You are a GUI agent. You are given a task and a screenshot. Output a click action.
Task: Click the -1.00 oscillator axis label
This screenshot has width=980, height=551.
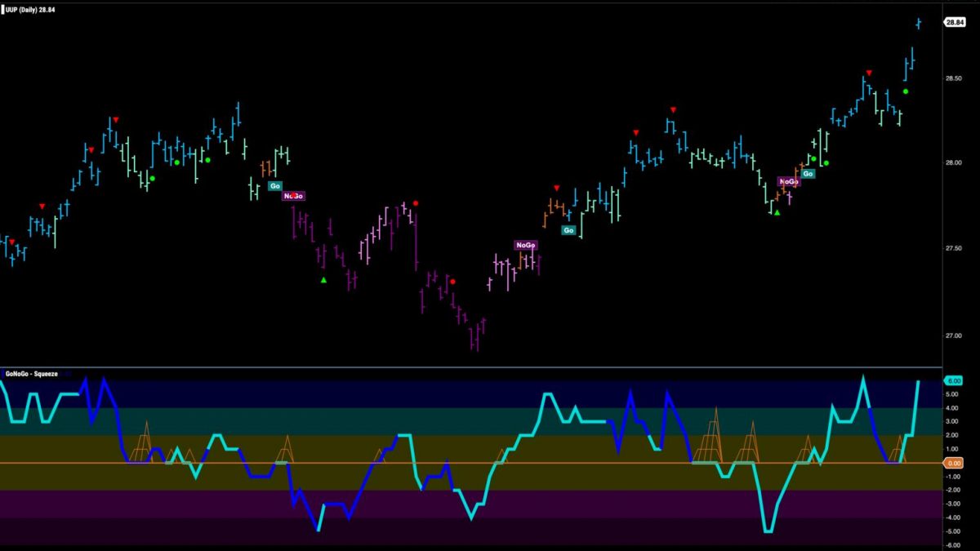pos(953,477)
